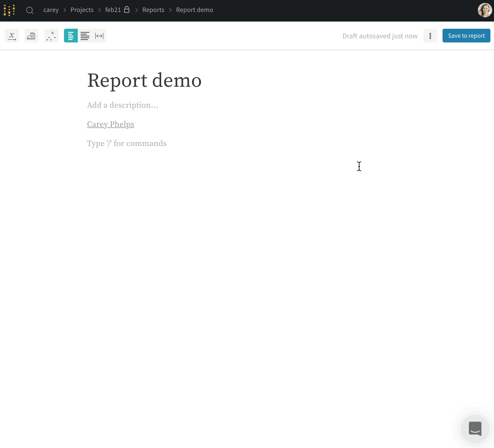Open the Reports breadcrumb section

[x=153, y=10]
